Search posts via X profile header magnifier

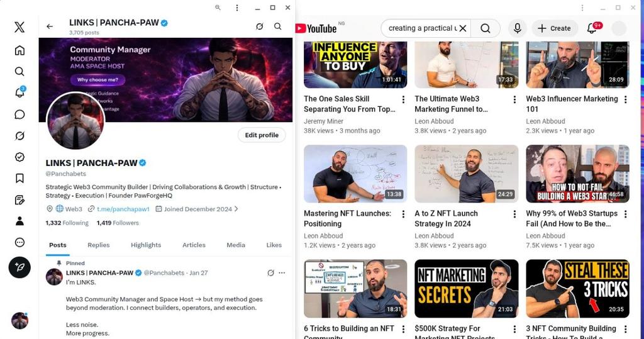(277, 26)
